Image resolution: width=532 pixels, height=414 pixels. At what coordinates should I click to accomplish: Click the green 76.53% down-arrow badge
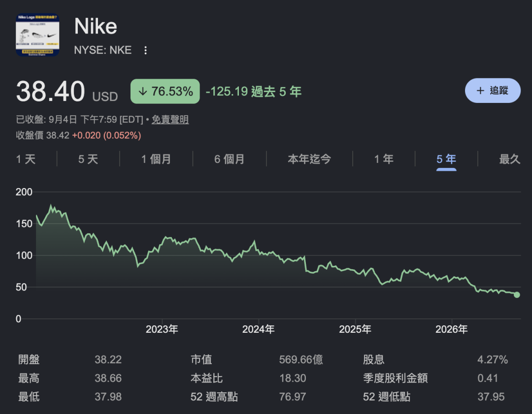point(165,91)
